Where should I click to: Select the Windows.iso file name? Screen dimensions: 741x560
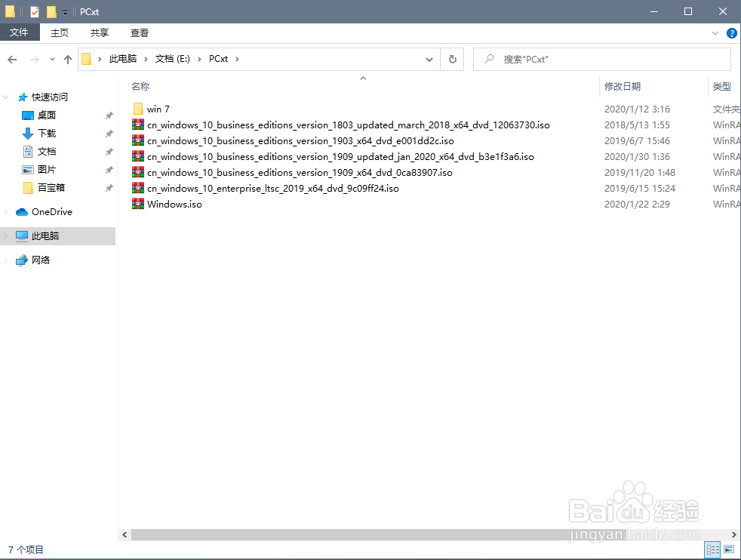tap(174, 205)
